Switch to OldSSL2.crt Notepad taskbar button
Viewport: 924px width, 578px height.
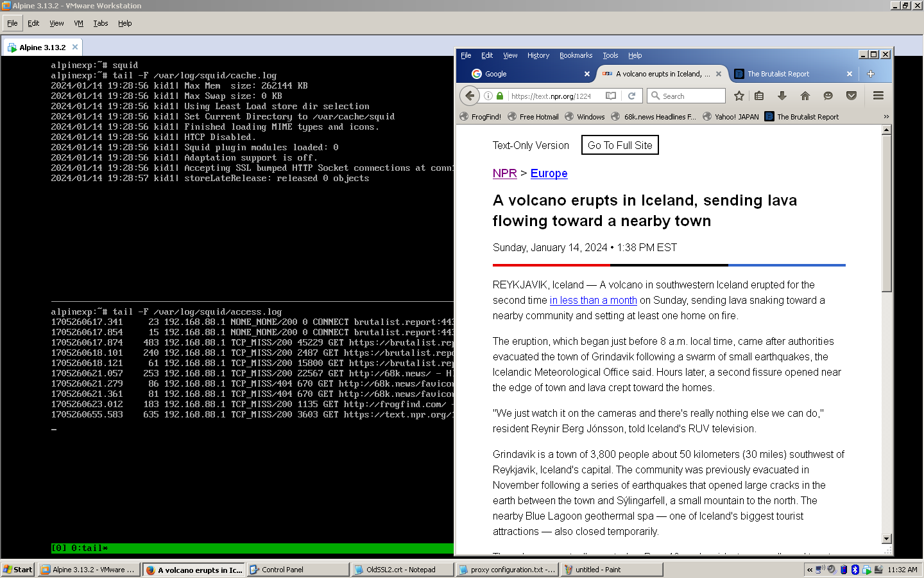tap(403, 570)
